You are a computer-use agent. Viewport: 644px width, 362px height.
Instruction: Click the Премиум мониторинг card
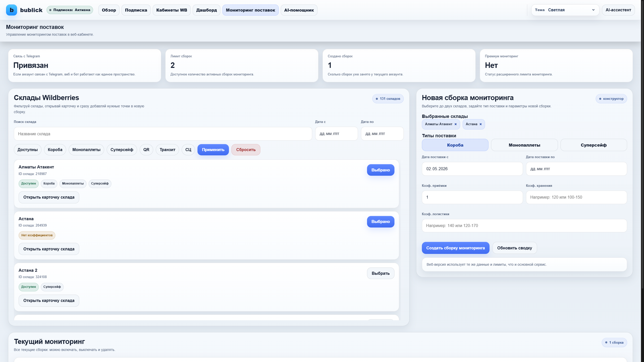(556, 66)
